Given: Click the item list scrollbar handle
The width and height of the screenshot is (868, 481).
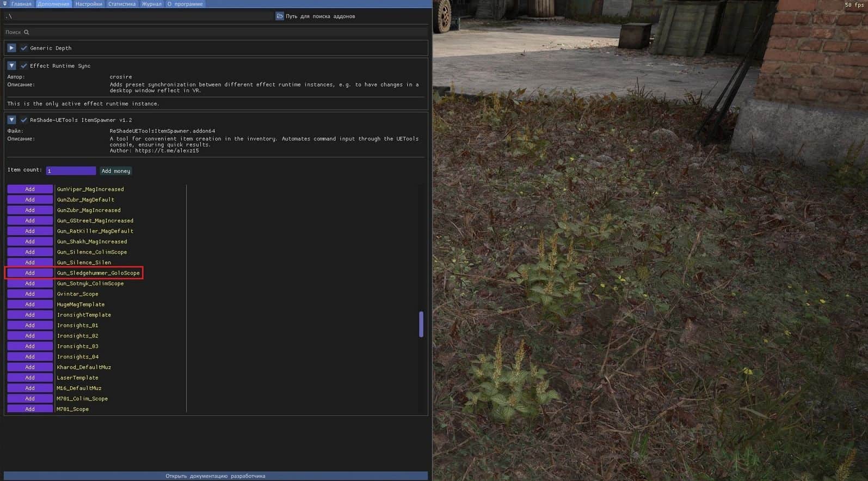Looking at the screenshot, I should click(421, 325).
